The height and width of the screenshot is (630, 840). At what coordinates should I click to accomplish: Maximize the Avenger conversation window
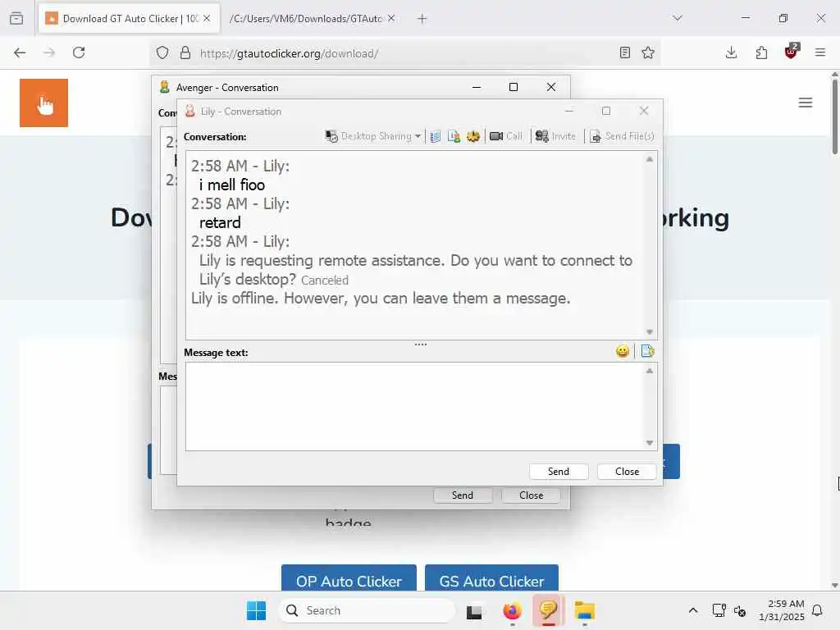[514, 87]
